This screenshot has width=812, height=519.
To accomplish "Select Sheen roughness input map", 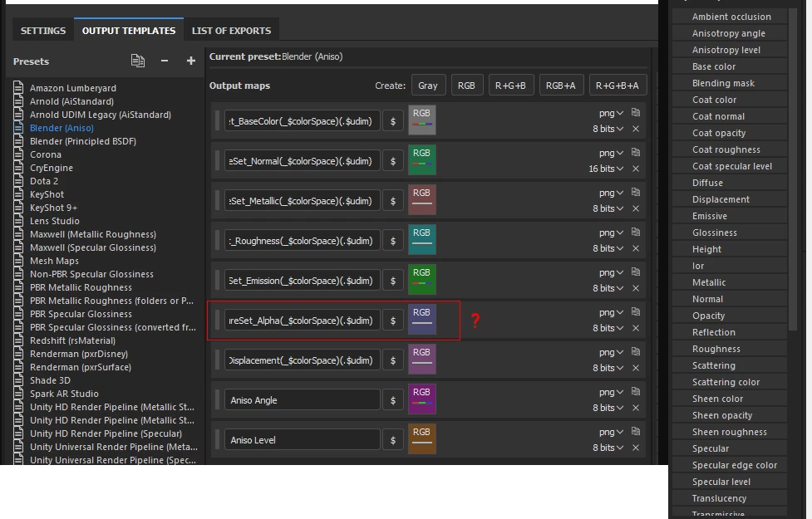I will pyautogui.click(x=730, y=432).
